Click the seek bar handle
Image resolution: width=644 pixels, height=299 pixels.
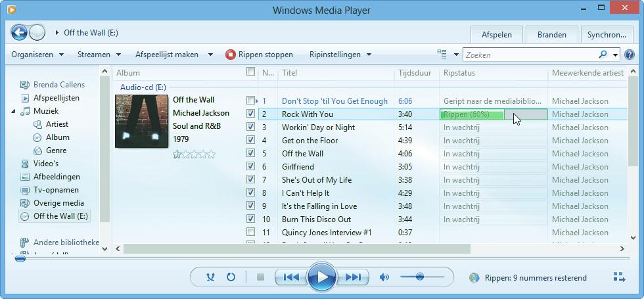[20, 259]
